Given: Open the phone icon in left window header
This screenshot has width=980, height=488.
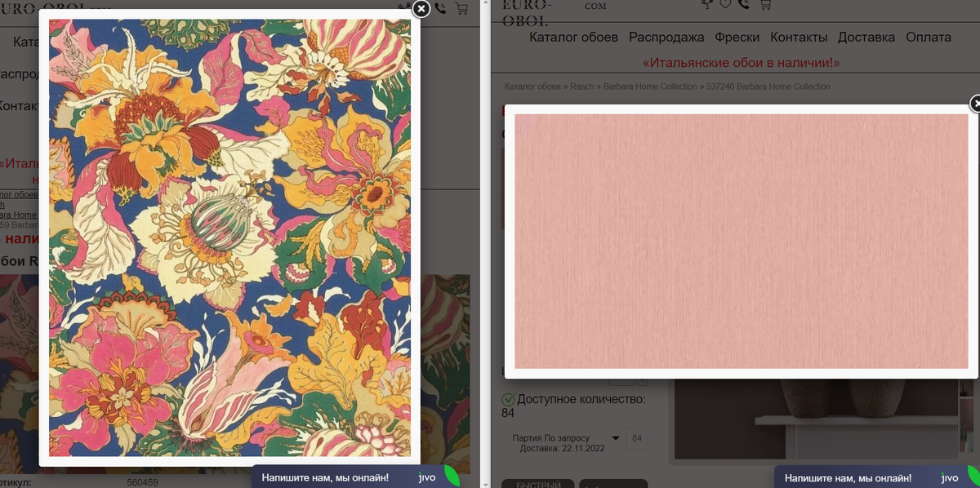Looking at the screenshot, I should [x=440, y=9].
